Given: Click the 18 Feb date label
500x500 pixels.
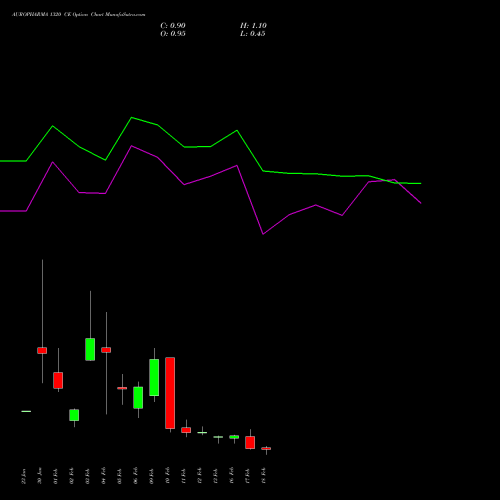Looking at the screenshot, I should click(x=263, y=476).
